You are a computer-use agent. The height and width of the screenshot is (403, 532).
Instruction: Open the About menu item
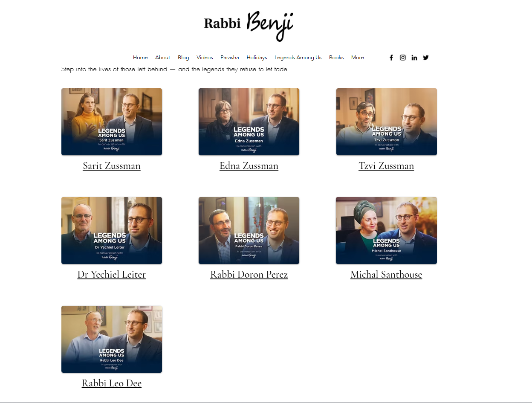[x=162, y=58]
